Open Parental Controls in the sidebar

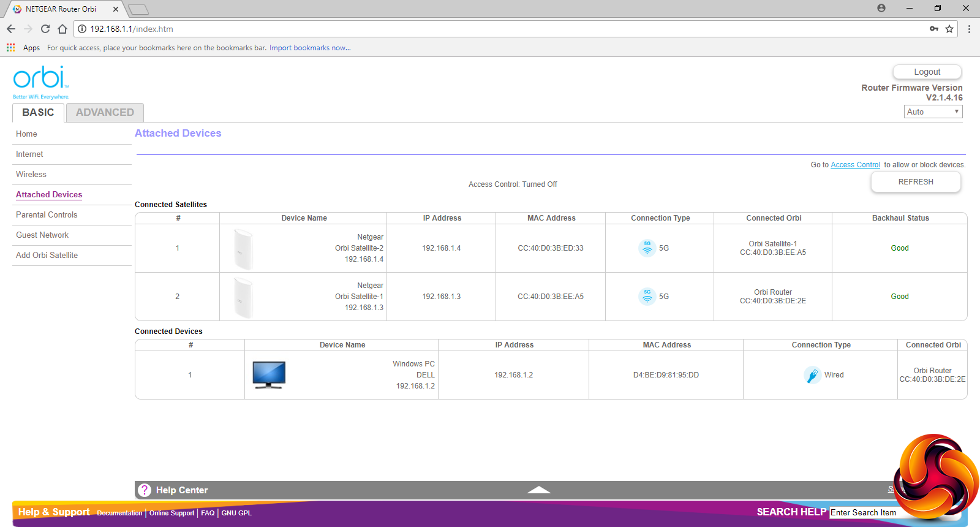pos(47,215)
